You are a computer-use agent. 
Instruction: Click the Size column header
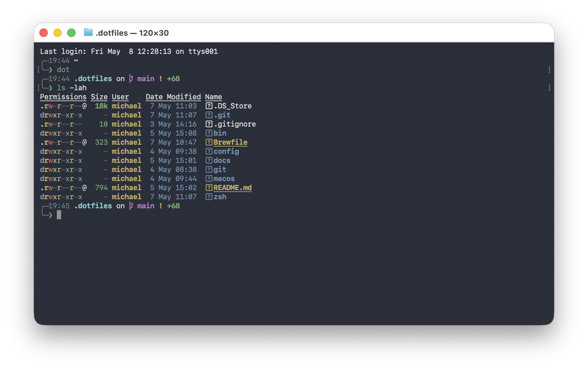[99, 97]
